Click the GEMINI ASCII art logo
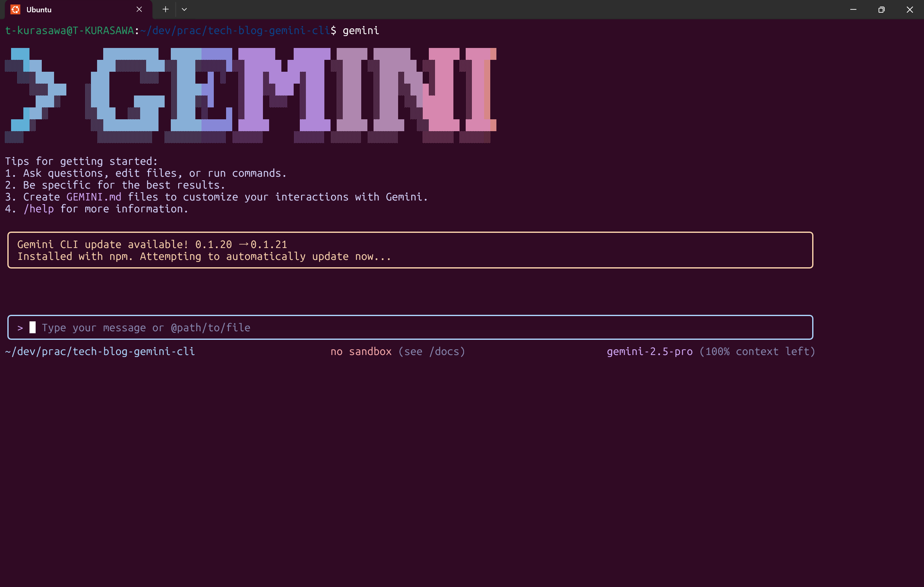This screenshot has width=924, height=587. pyautogui.click(x=250, y=95)
